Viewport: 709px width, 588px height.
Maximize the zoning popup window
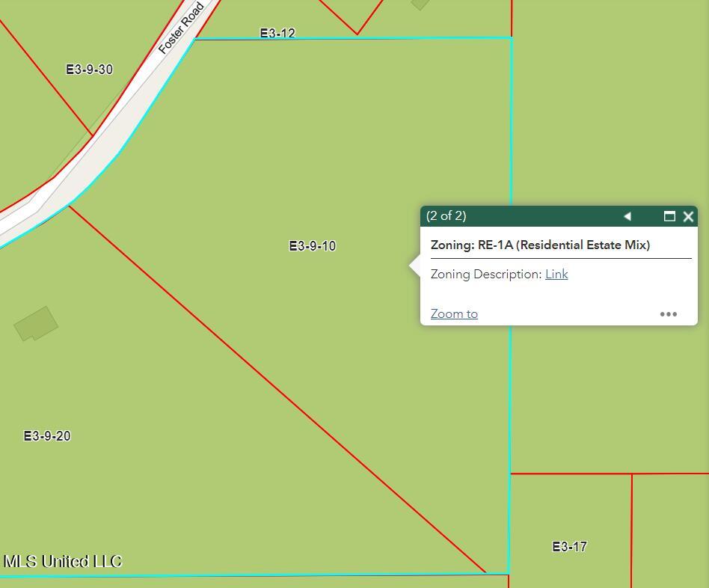pyautogui.click(x=669, y=216)
